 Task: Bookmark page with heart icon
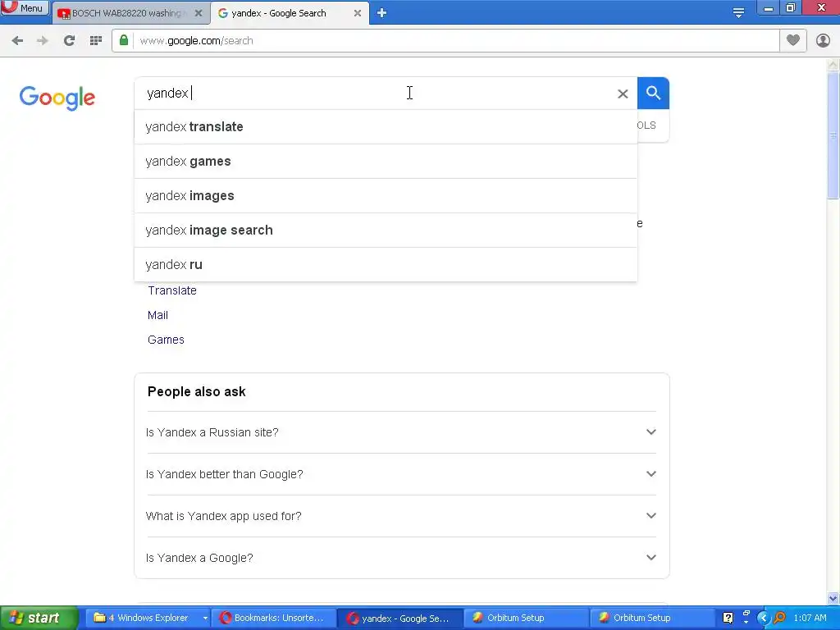coord(793,41)
